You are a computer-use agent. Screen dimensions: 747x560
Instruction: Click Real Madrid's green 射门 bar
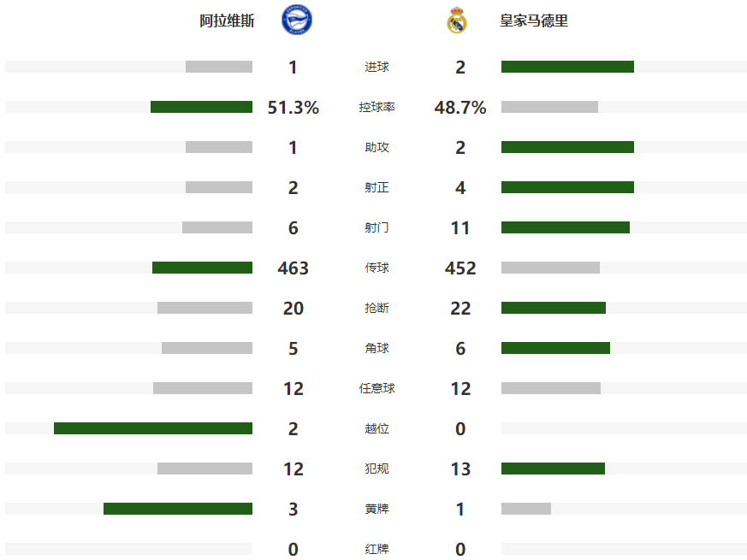coord(565,227)
